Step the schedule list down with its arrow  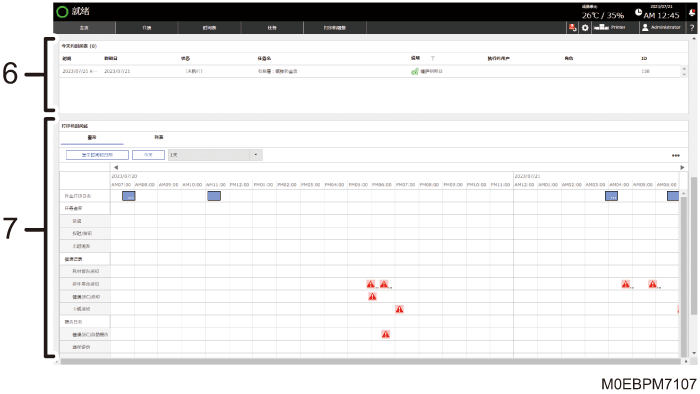(684, 74)
